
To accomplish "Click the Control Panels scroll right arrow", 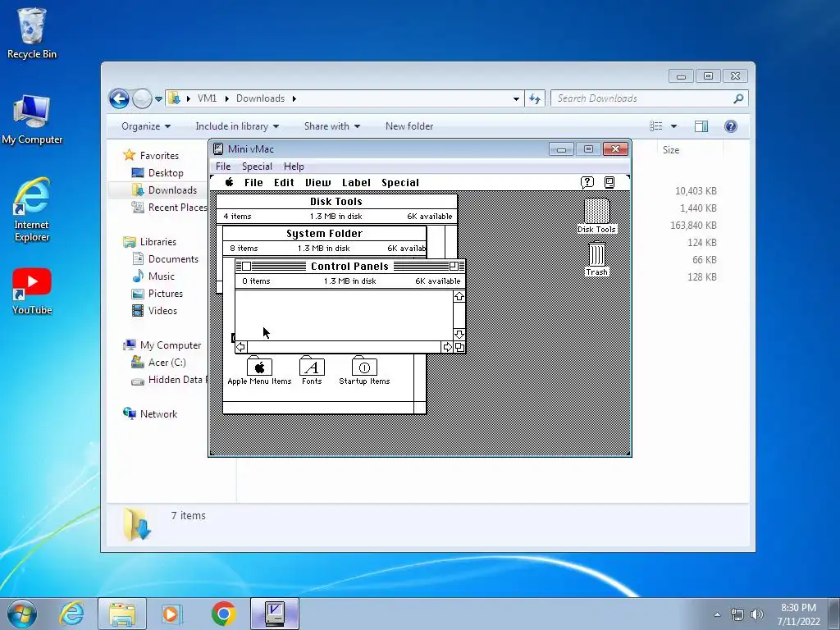I will (x=447, y=347).
